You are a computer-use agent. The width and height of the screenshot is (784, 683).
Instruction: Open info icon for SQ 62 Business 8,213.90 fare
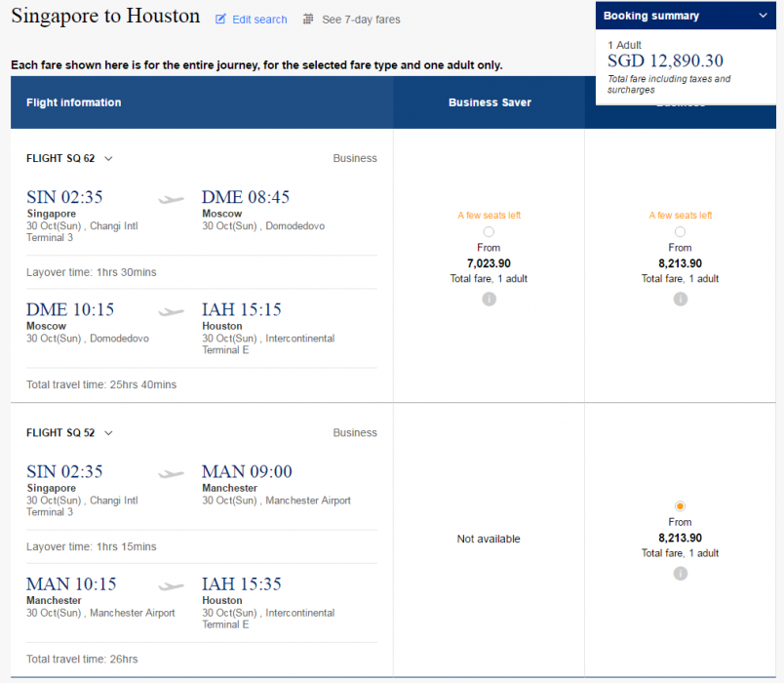pyautogui.click(x=680, y=299)
